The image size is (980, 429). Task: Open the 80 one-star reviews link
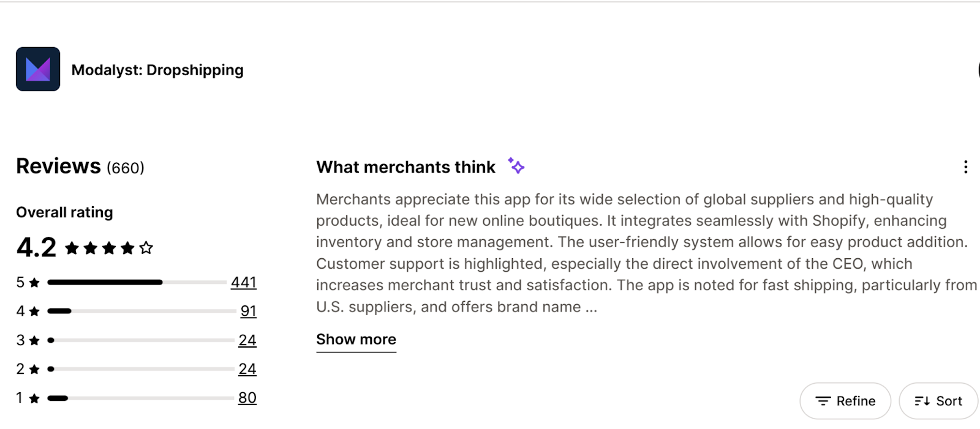click(x=247, y=397)
